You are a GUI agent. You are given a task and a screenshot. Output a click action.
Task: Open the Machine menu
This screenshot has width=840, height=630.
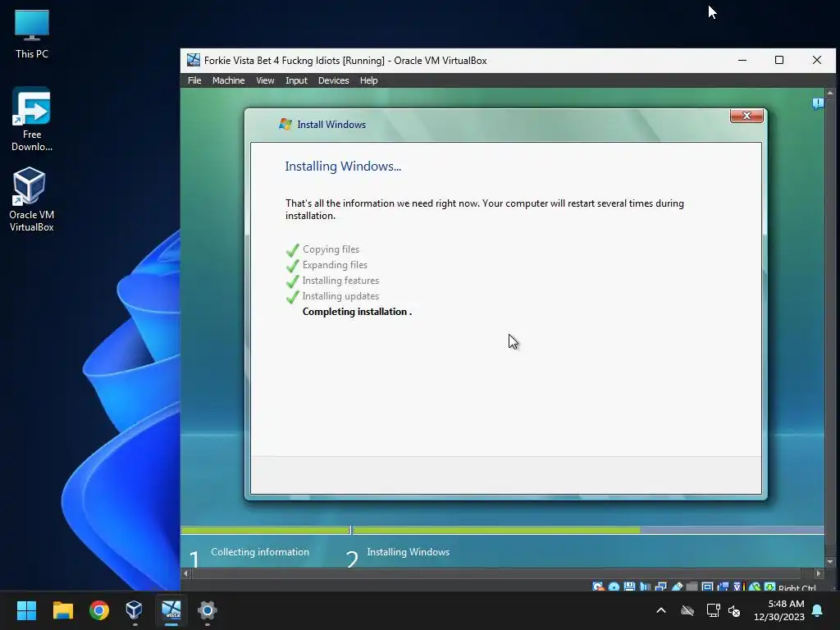pyautogui.click(x=228, y=80)
